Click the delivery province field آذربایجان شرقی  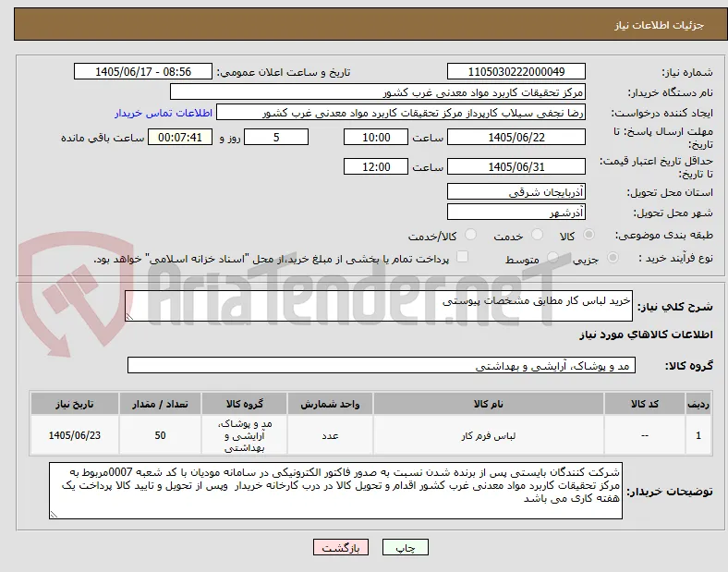pyautogui.click(x=516, y=191)
